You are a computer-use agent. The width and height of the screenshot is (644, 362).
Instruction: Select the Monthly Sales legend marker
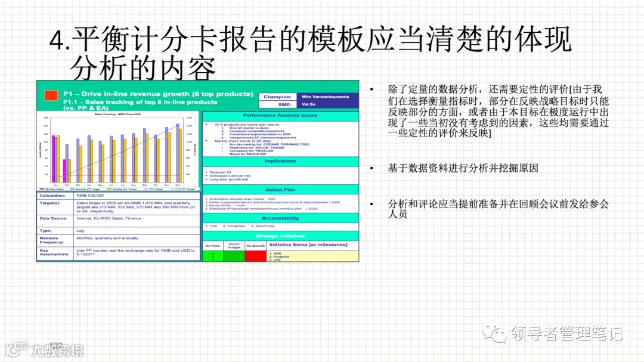[x=42, y=189]
